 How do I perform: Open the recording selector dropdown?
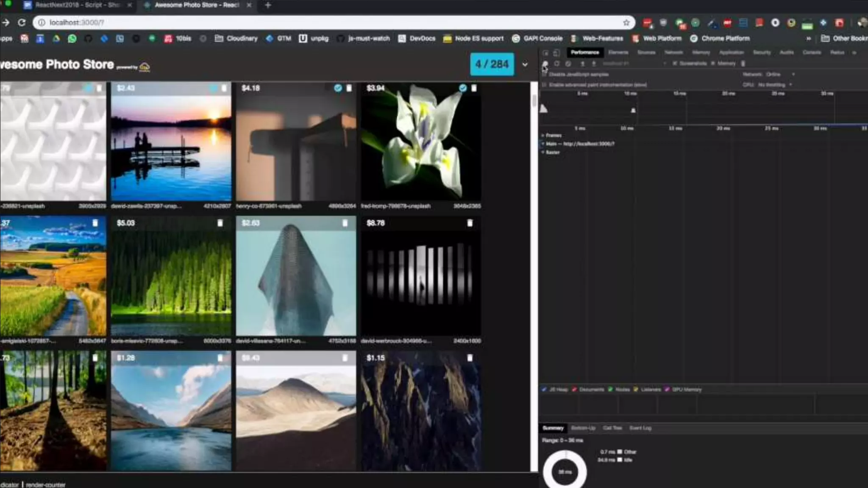click(634, 64)
